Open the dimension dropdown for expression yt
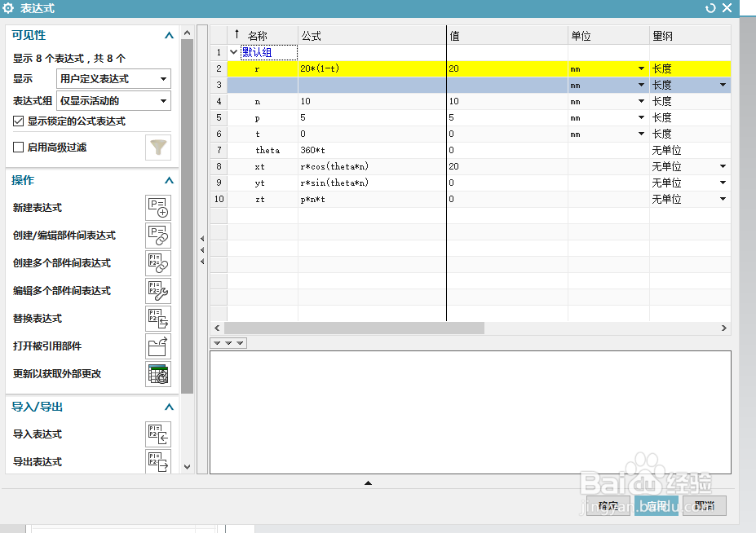 click(723, 183)
